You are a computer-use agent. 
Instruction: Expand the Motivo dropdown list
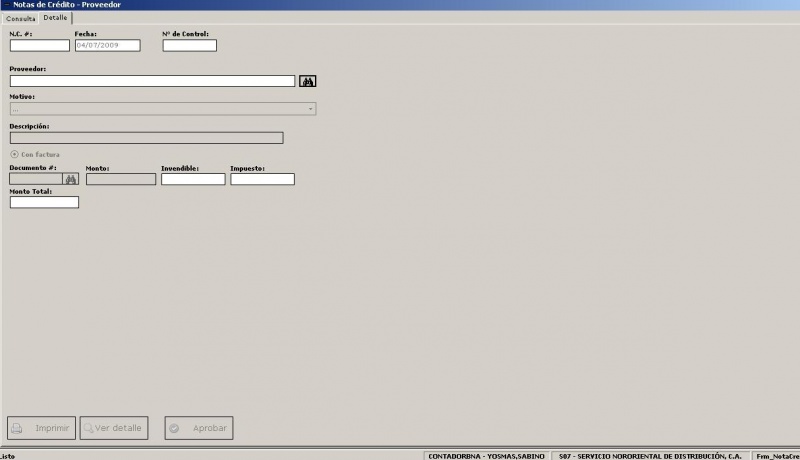click(310, 109)
